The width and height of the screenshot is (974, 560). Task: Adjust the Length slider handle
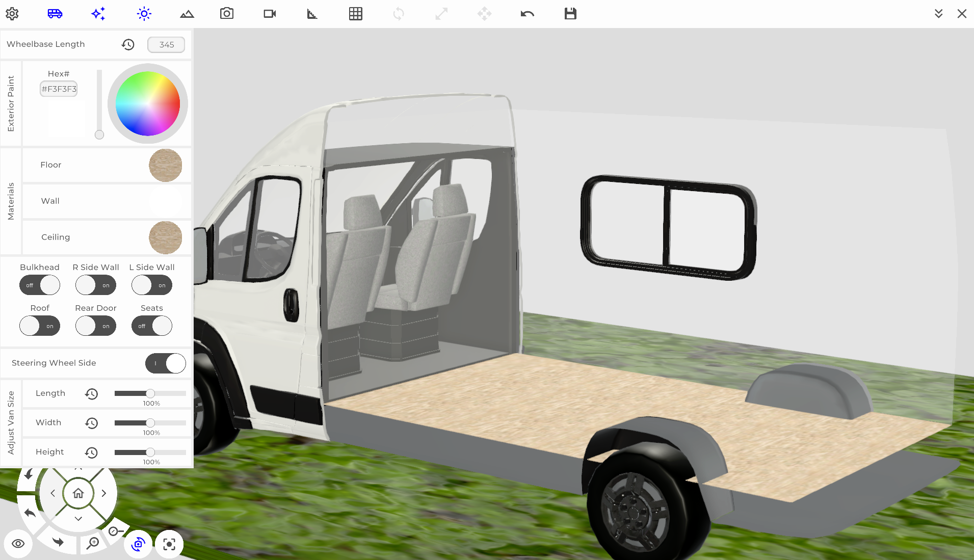coord(150,393)
